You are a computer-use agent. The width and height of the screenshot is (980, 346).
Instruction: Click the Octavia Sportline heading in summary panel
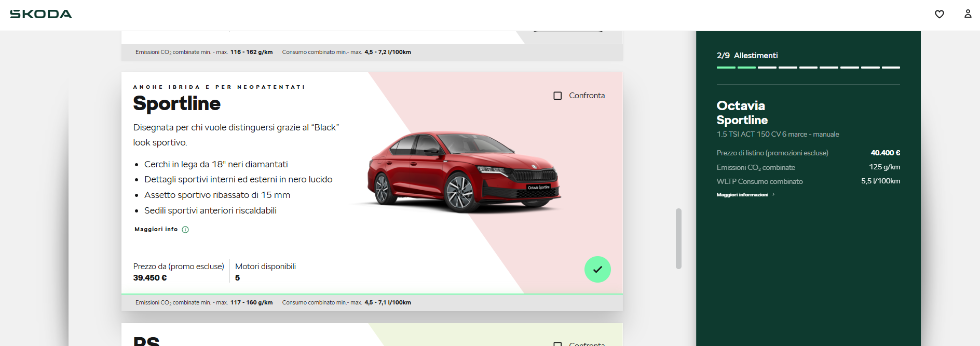[742, 113]
